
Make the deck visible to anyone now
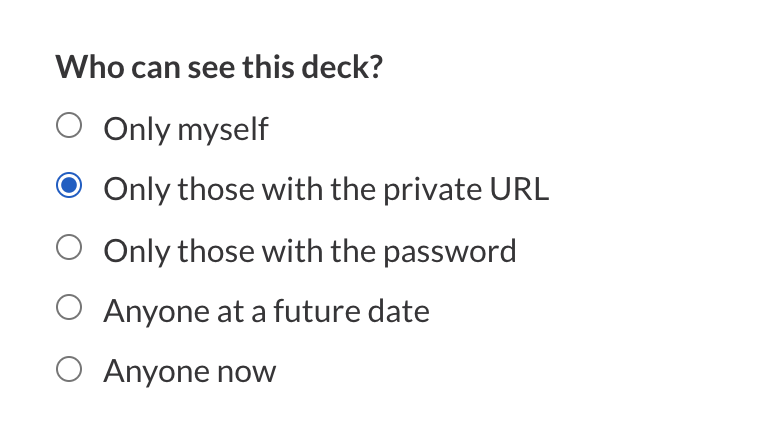[x=68, y=371]
